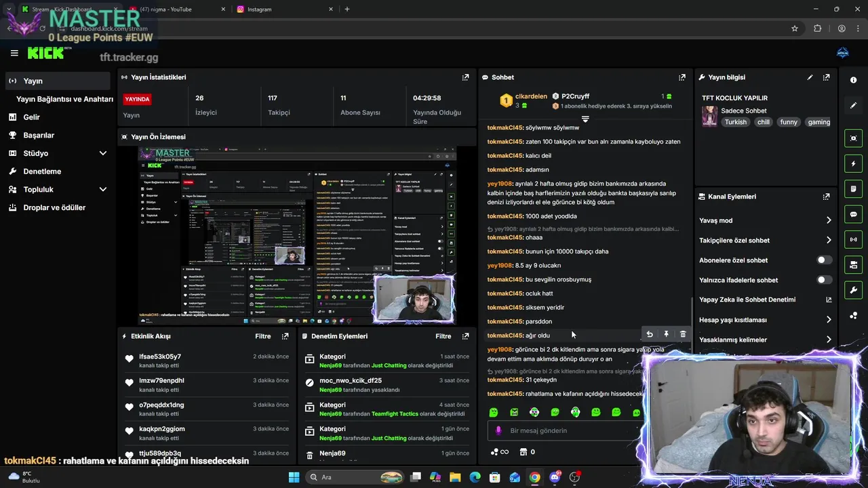This screenshot has width=868, height=488.
Task: Expand the Stüdyo sidebar section
Action: click(x=103, y=154)
